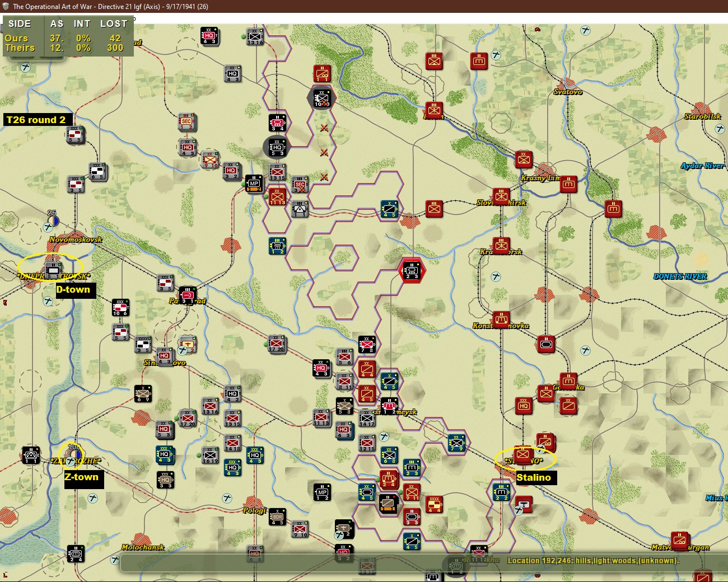Viewport: 728px width, 582px height.
Task: Select the black XXX HQ rated 3-3
Action: 165,480
